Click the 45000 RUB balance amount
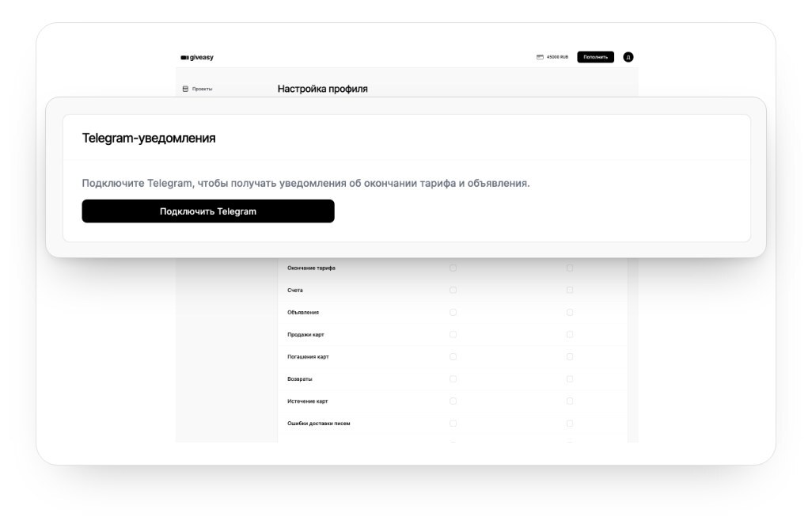Viewport: 812px width, 517px height. 557,57
